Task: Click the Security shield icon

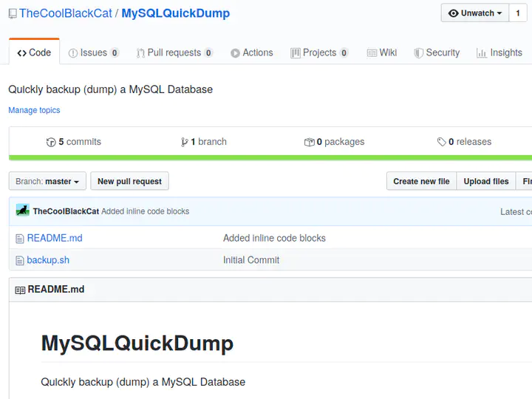Action: 419,53
